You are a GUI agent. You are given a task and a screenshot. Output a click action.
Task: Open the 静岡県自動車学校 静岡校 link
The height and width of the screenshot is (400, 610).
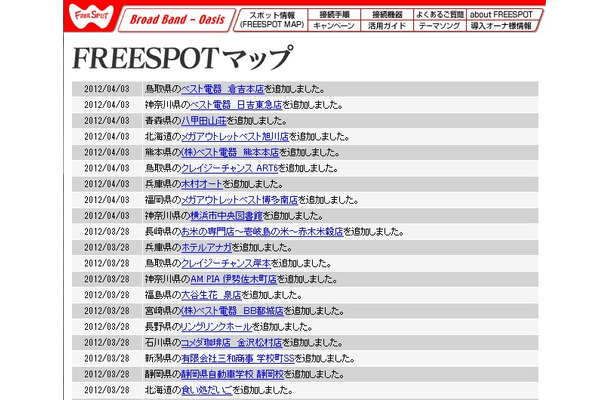(x=233, y=375)
